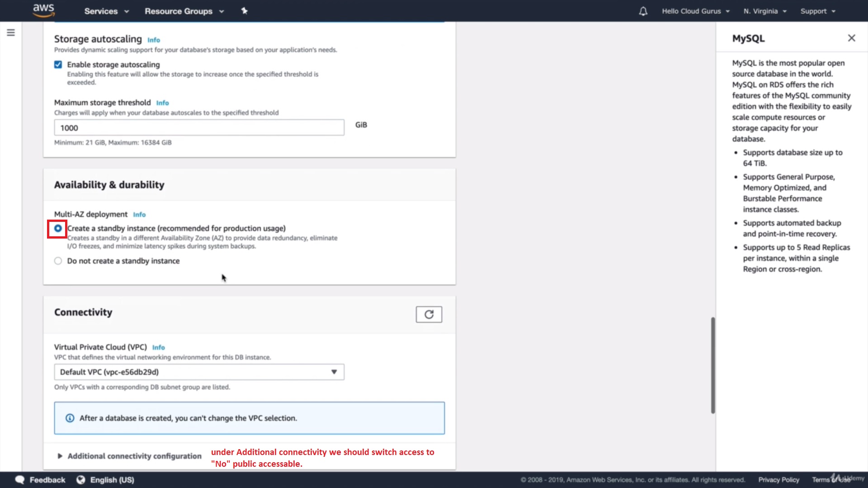Open the notifications bell icon
Image resolution: width=868 pixels, height=488 pixels.
coord(643,11)
